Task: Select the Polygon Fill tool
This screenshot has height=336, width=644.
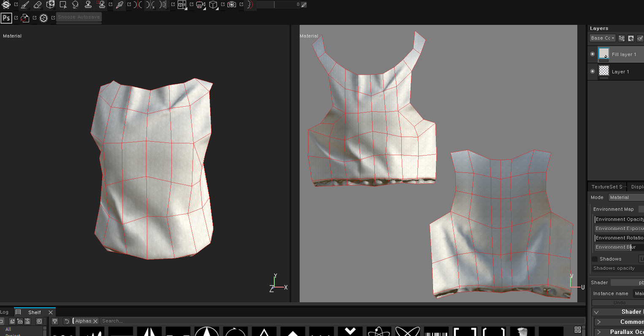Action: pos(63,5)
